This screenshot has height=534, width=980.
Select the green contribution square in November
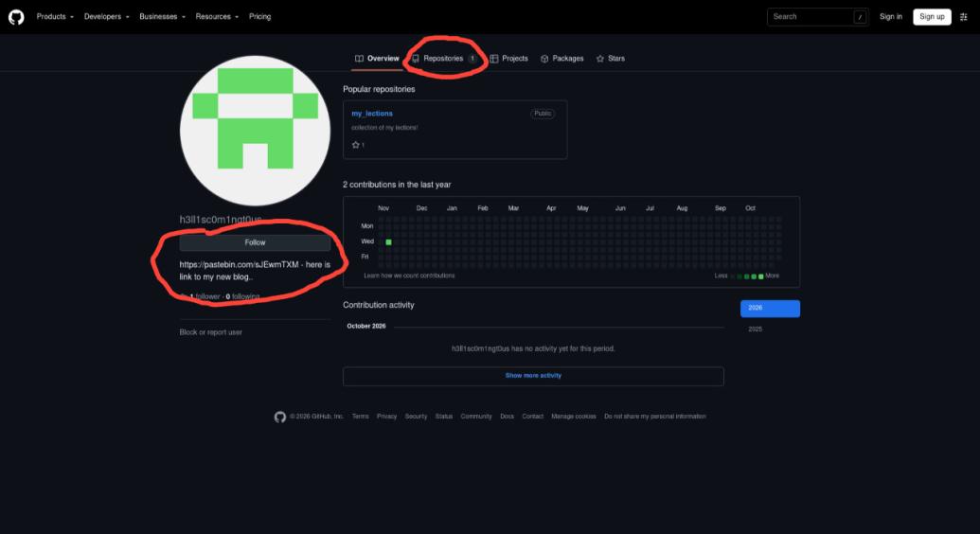click(389, 242)
